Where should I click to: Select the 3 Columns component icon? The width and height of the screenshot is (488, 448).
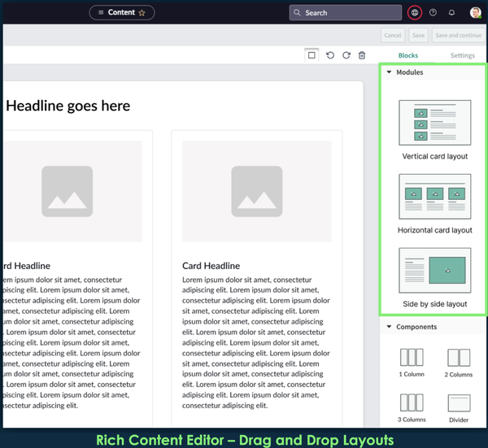412,402
